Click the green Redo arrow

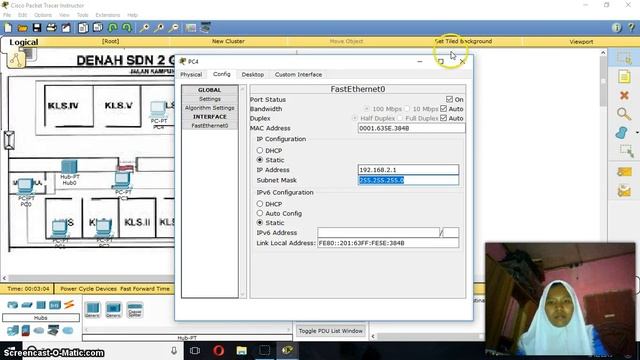coord(127,28)
